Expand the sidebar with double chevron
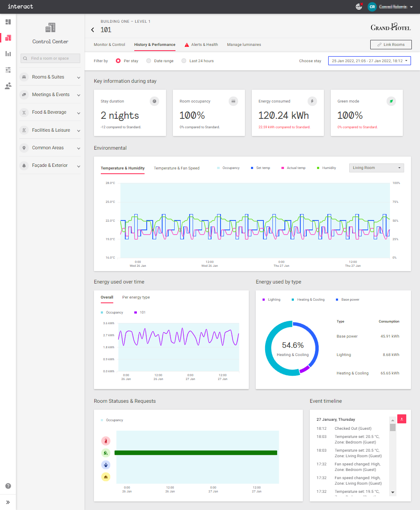 (8, 502)
